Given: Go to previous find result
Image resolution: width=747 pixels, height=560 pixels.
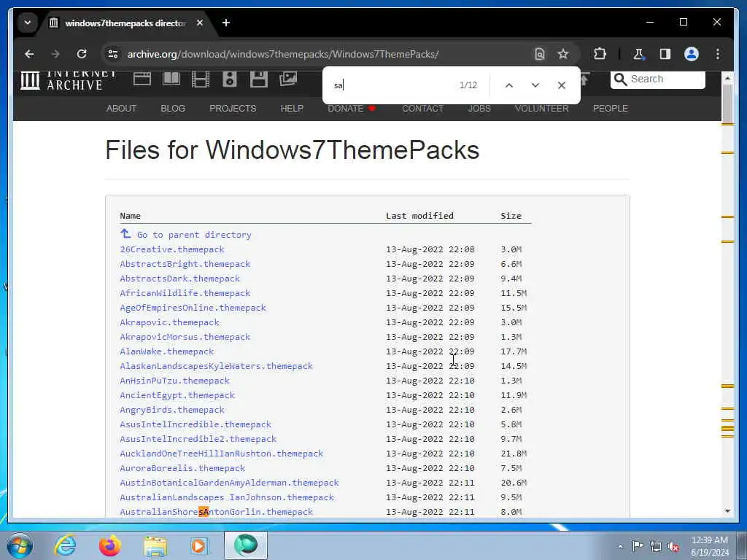Looking at the screenshot, I should (x=508, y=85).
